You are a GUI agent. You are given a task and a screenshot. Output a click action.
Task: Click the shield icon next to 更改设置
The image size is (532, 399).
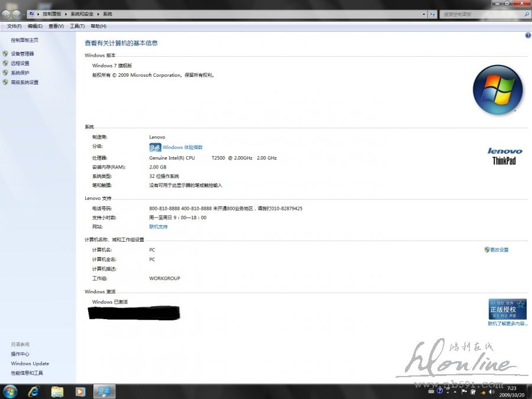(487, 249)
